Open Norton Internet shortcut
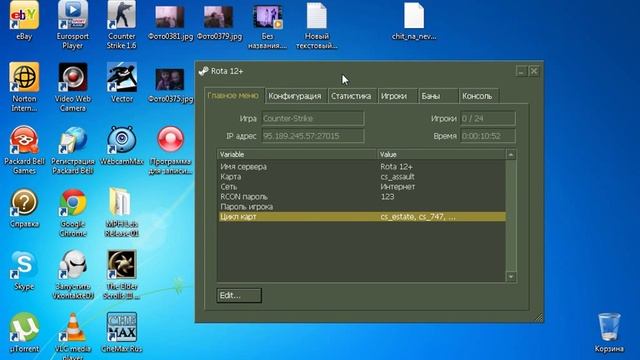Image resolution: width=640 pixels, height=360 pixels. 24,87
